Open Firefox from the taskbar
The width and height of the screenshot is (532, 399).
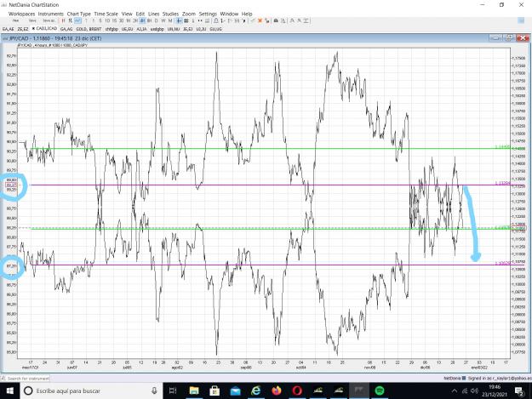point(277,390)
